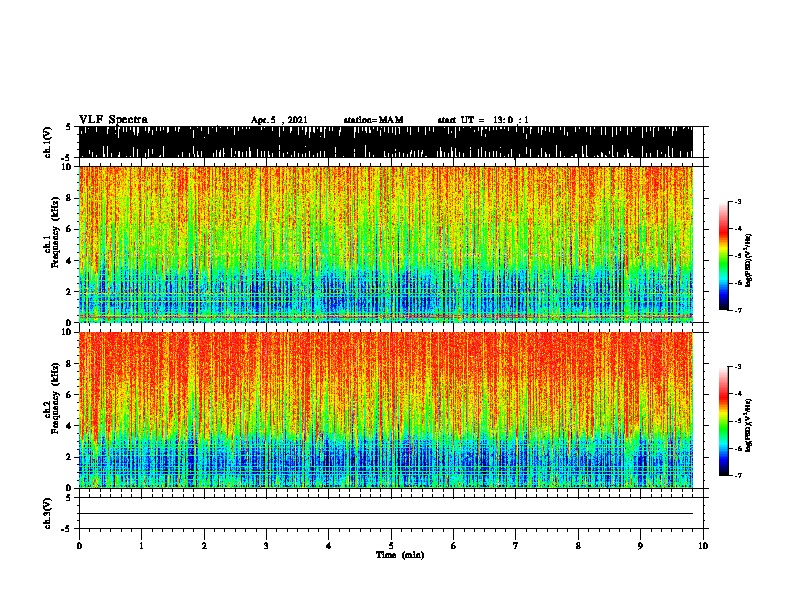The image size is (792, 612).
Task: Click inside the ch.1 spectrogram panel
Action: [x=386, y=244]
